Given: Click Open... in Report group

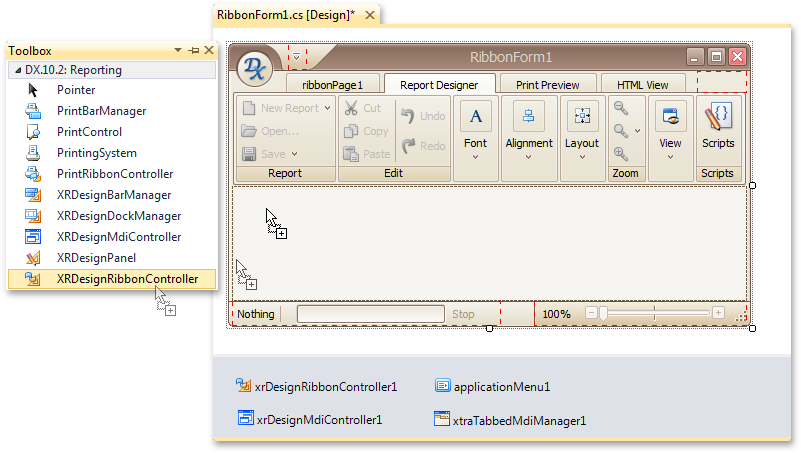Looking at the screenshot, I should click(270, 131).
